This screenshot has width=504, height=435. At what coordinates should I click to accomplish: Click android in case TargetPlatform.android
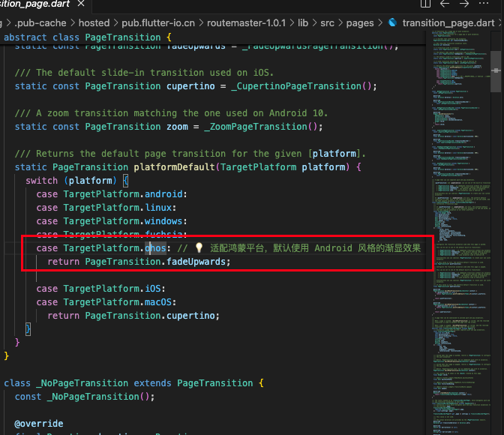[x=163, y=194]
